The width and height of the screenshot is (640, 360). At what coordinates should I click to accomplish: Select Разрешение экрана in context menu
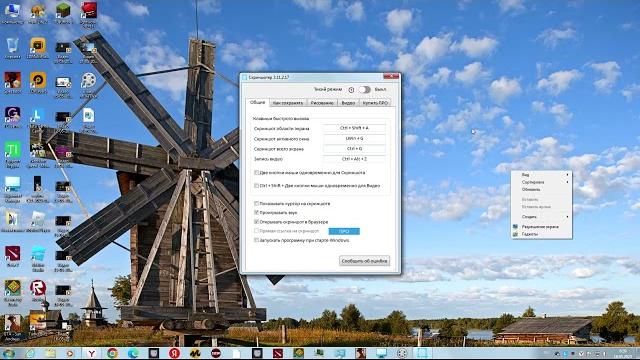[x=541, y=227]
